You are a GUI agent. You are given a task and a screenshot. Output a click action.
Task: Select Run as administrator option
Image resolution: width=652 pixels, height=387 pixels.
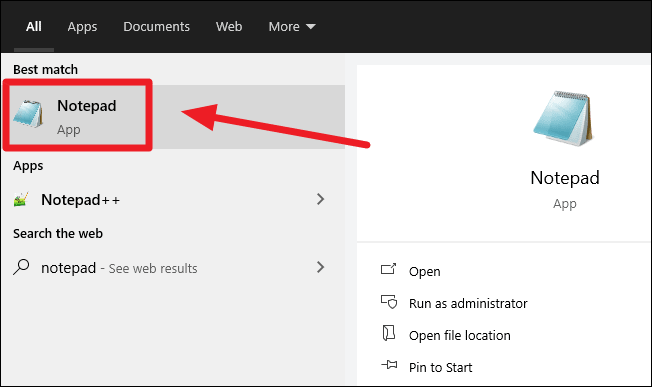468,303
